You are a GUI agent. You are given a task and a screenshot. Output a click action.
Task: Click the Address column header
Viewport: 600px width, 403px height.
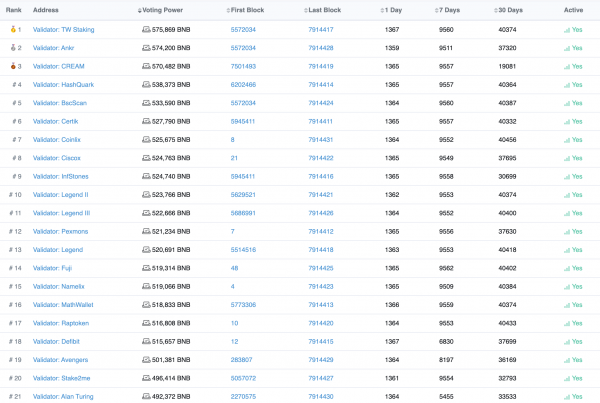tap(46, 10)
